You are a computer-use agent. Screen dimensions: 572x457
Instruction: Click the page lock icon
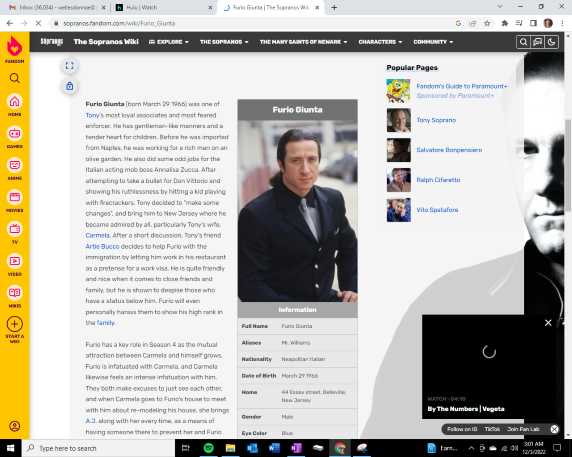pos(69,86)
